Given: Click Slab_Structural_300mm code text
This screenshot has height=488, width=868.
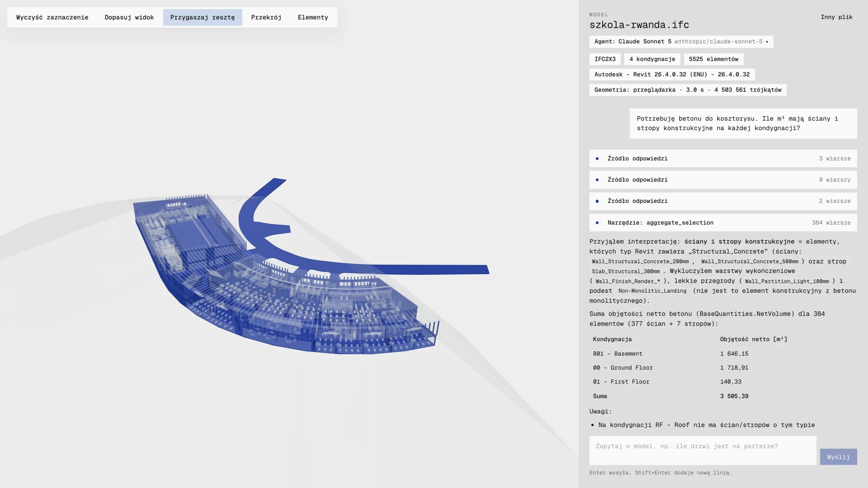Looking at the screenshot, I should pos(626,271).
